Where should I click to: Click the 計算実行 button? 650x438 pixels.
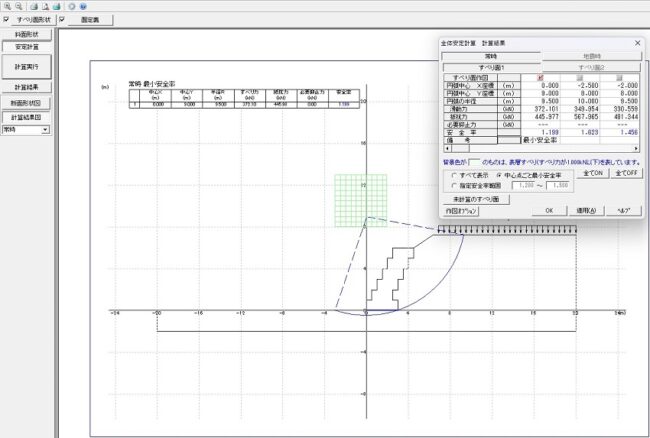(27, 67)
